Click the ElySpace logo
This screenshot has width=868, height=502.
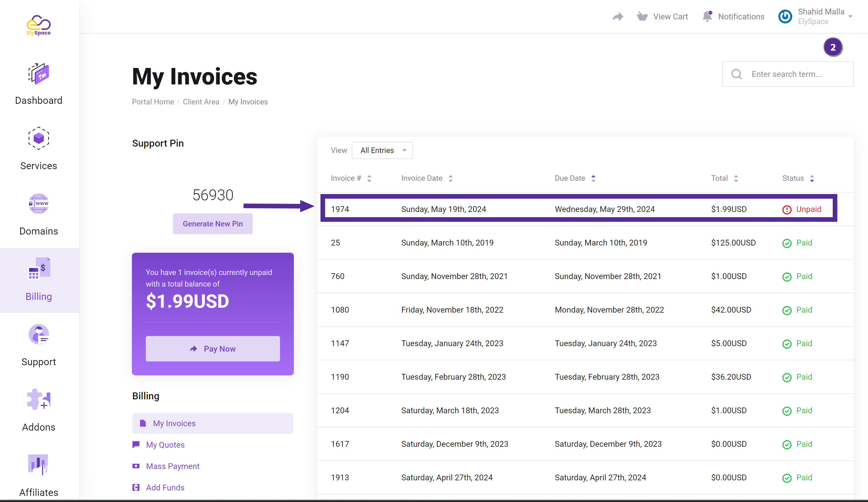[38, 25]
